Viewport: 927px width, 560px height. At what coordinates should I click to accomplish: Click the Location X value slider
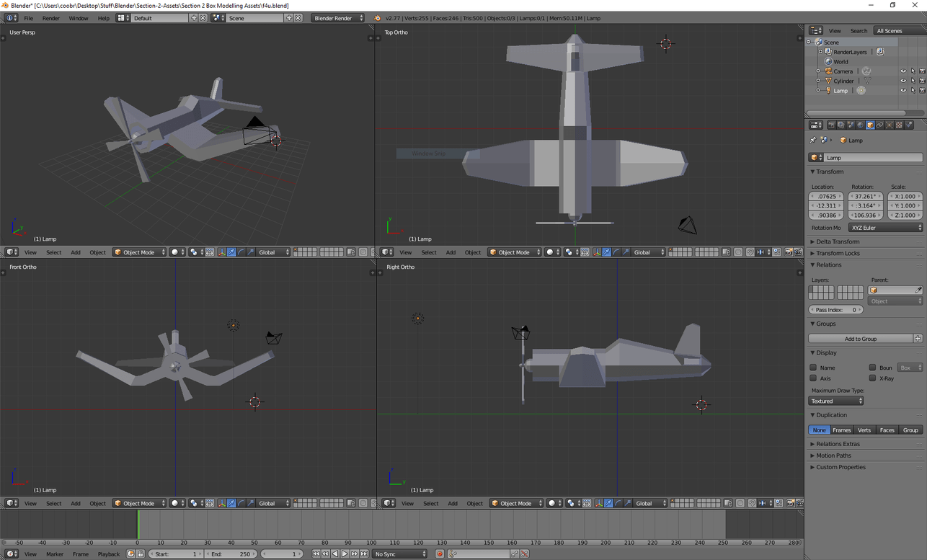pos(826,196)
